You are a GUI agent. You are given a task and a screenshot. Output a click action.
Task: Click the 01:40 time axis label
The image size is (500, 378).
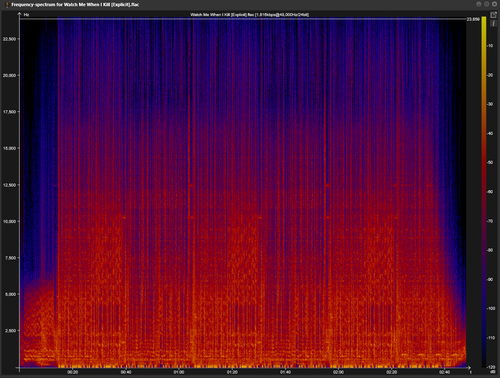pos(285,372)
